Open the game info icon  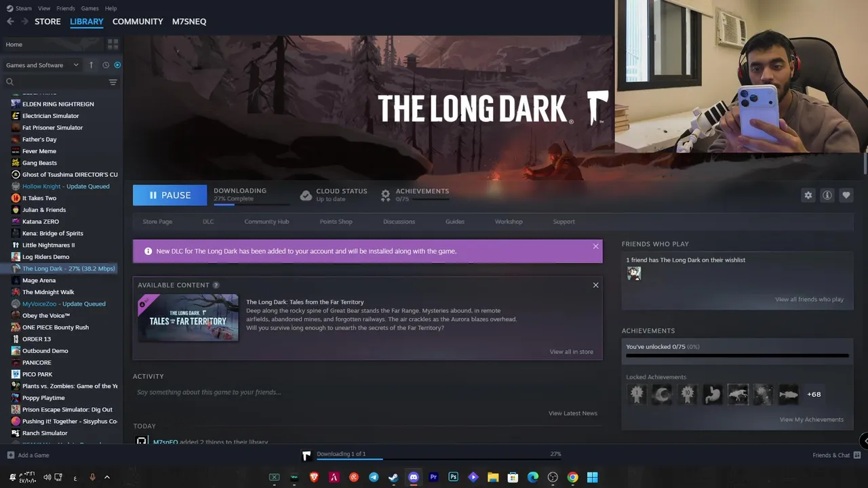(x=827, y=195)
